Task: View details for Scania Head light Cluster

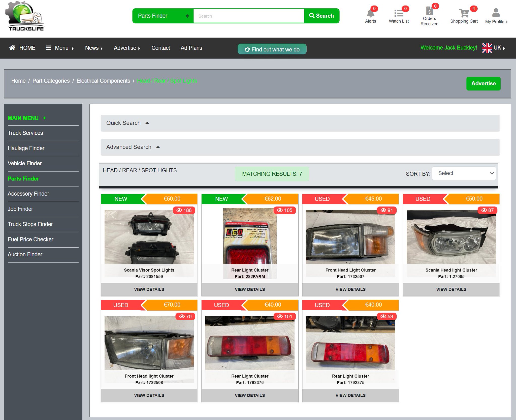Action: click(x=451, y=289)
